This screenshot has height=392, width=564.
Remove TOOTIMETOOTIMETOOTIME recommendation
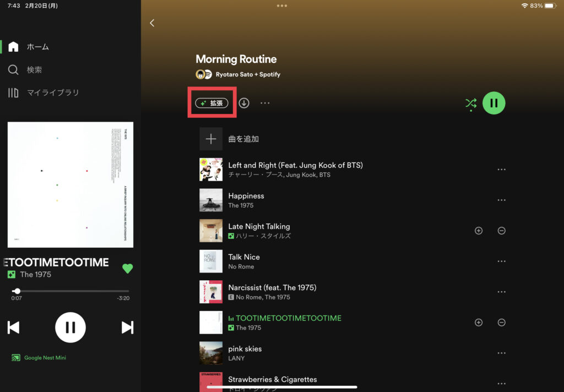point(501,322)
